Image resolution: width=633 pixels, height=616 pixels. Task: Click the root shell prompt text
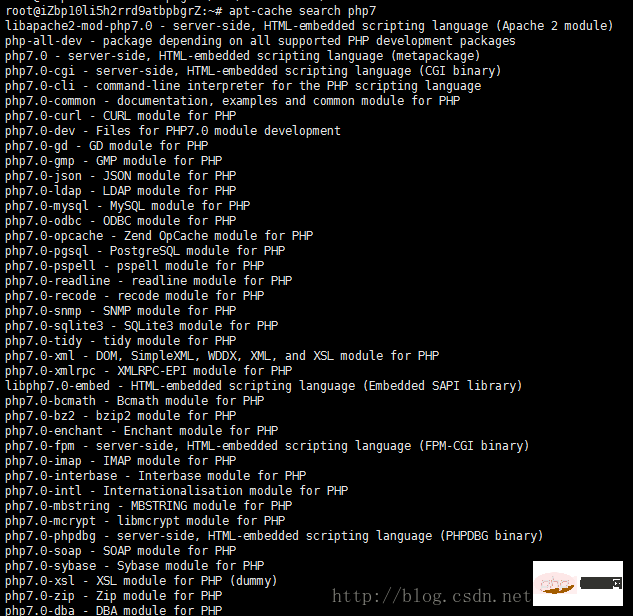point(114,11)
